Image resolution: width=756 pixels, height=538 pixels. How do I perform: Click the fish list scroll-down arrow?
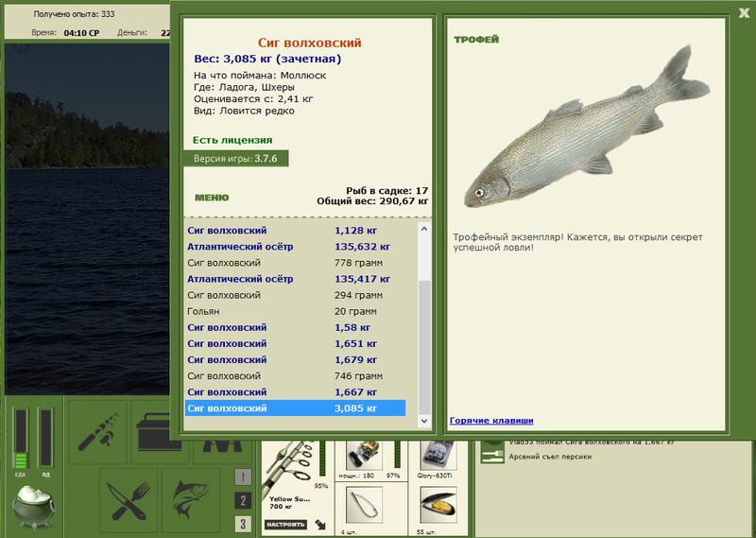[x=424, y=421]
